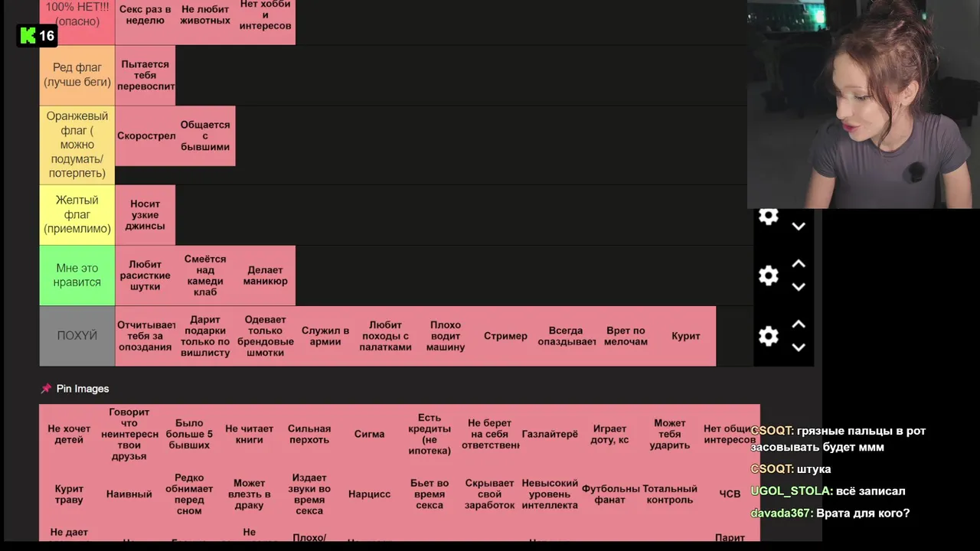Pick the Было больше 5 бывших tile
This screenshot has width=980, height=551.
[189, 434]
